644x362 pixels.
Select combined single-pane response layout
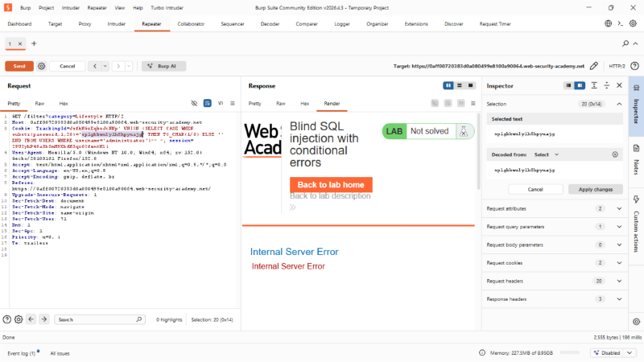(470, 85)
